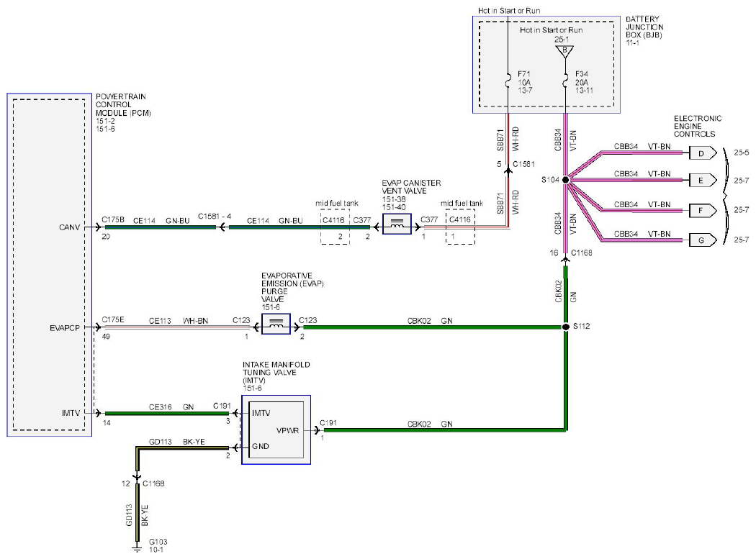Viewport: 756px width, 559px height.
Task: Click the G off-page arrow connector
Action: 703,240
